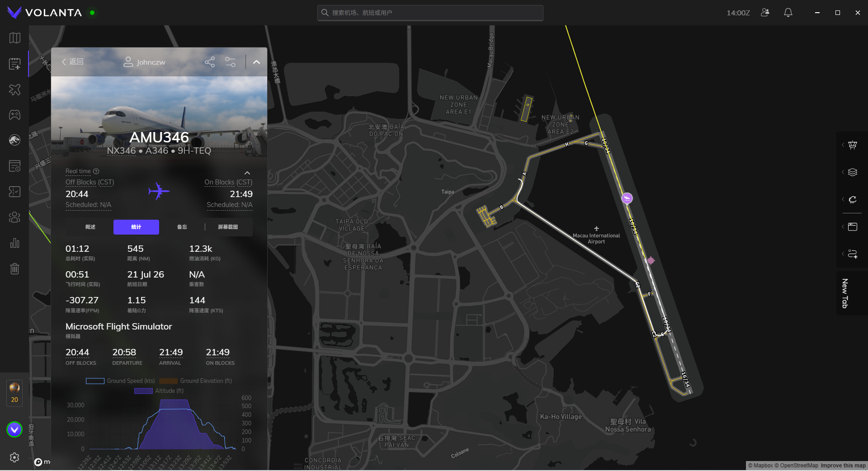Go back with the 返回 button
The height and width of the screenshot is (471, 868).
[72, 62]
